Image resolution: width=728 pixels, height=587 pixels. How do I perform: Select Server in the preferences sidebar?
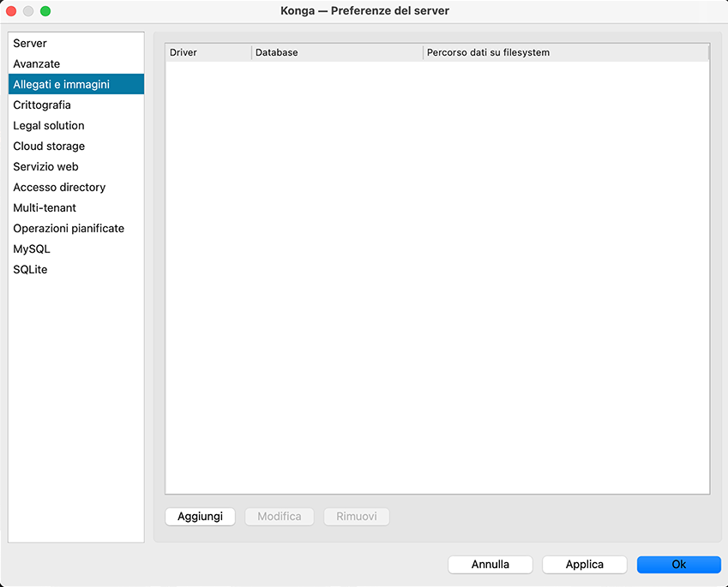click(30, 44)
